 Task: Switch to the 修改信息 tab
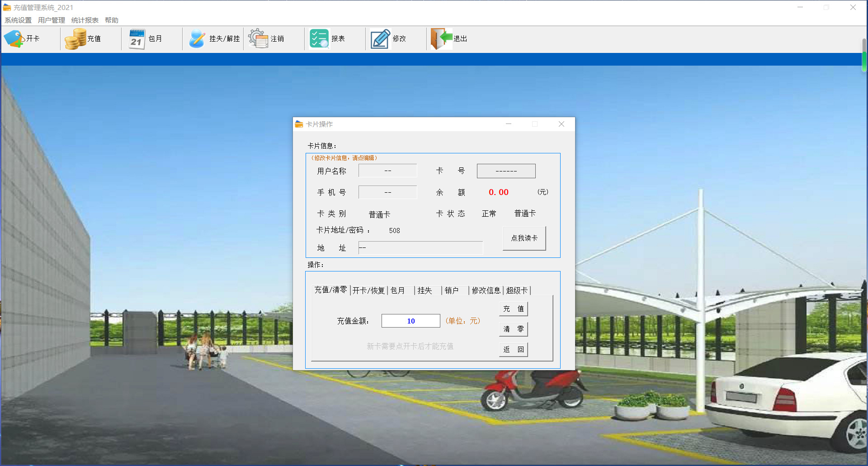click(x=486, y=290)
